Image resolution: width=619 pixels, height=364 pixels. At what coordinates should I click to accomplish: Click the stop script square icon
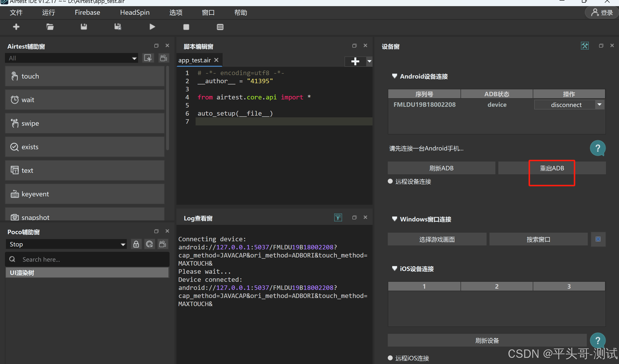[186, 27]
